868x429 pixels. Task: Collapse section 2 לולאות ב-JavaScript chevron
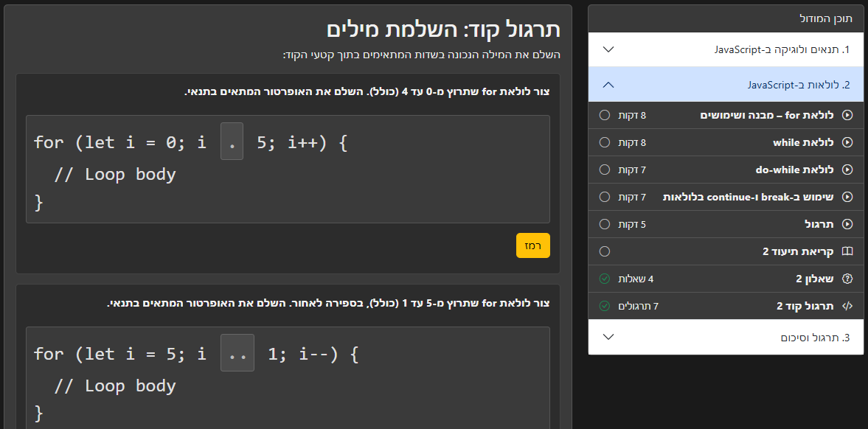(x=608, y=85)
